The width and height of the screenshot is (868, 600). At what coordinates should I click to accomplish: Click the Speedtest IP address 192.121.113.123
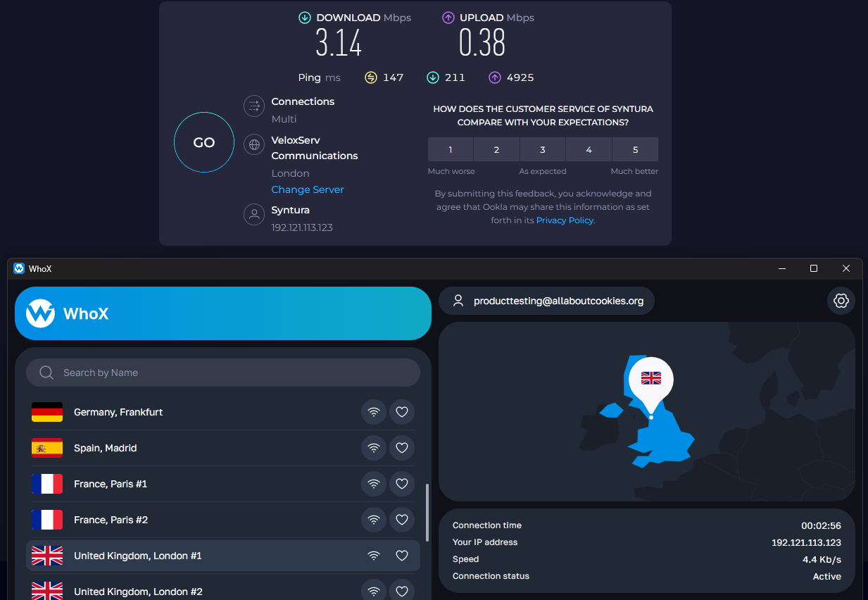coord(302,227)
